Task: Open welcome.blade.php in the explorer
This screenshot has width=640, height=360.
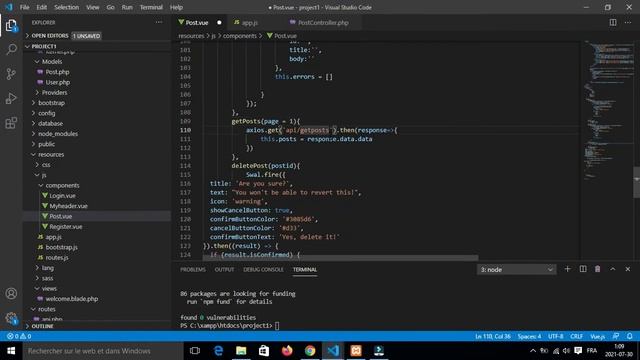Action: pyautogui.click(x=71, y=299)
